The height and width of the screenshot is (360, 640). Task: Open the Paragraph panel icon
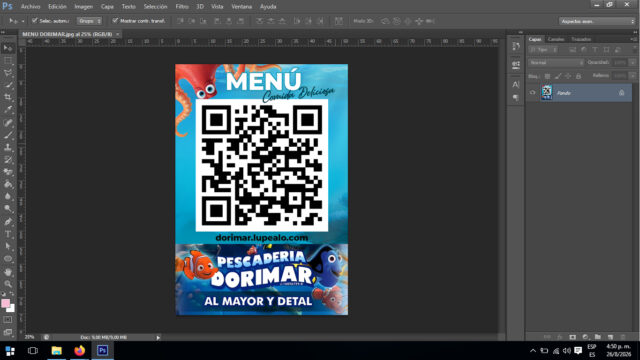[516, 98]
